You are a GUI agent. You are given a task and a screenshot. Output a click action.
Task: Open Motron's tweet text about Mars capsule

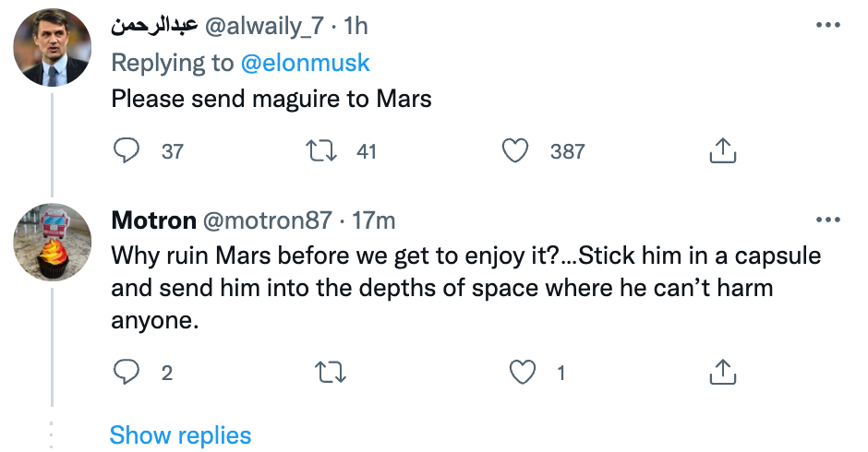[x=443, y=288]
